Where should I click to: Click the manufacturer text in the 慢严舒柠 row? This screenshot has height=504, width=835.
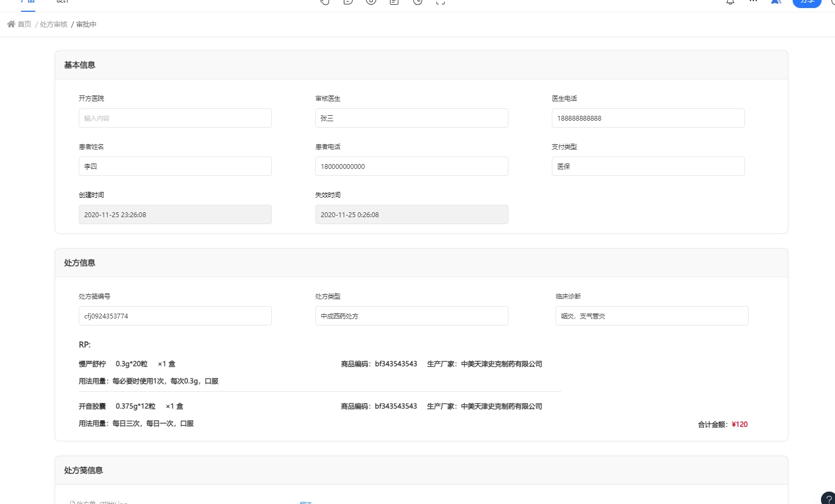[x=484, y=364]
